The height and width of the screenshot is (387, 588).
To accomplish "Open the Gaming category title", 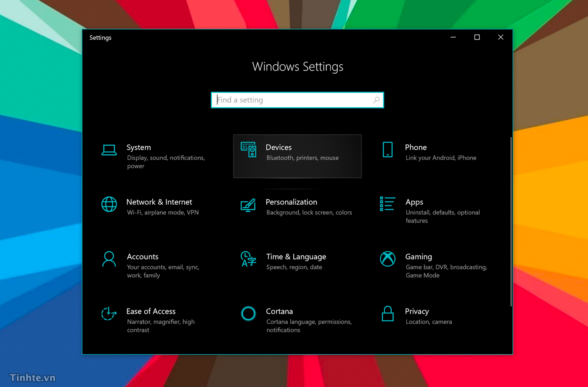I will pos(418,257).
